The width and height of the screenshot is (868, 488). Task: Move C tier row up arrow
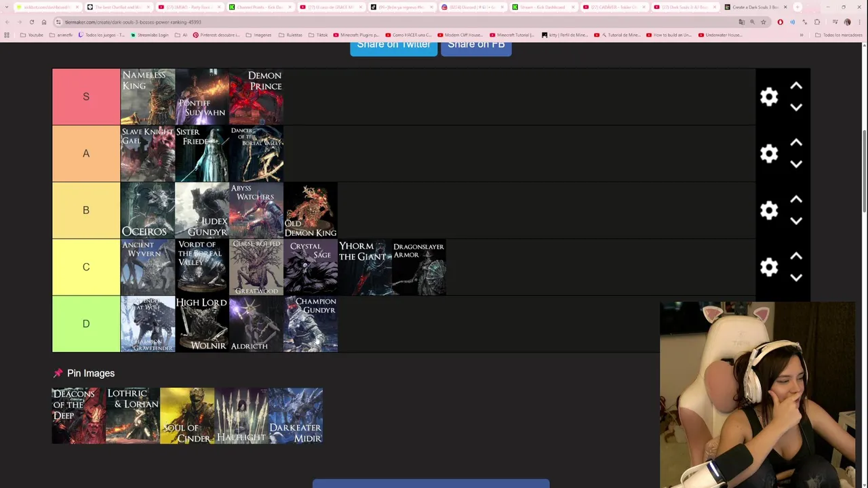coord(796,256)
